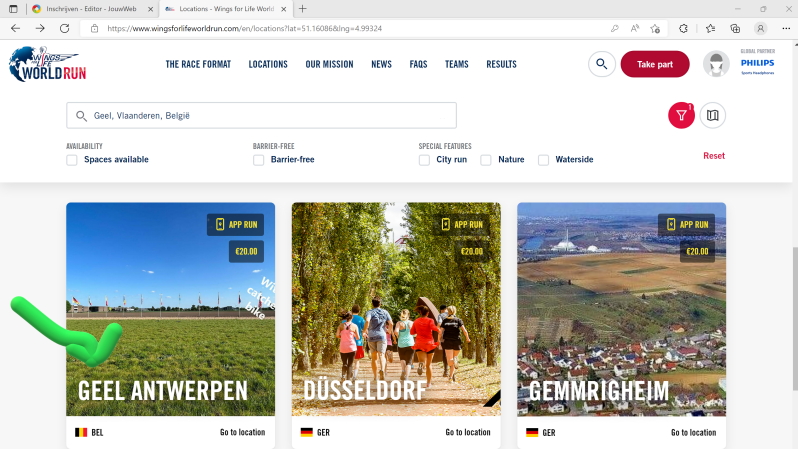Go to location for Geel Antwerpen
The image size is (798, 449).
pyautogui.click(x=242, y=432)
